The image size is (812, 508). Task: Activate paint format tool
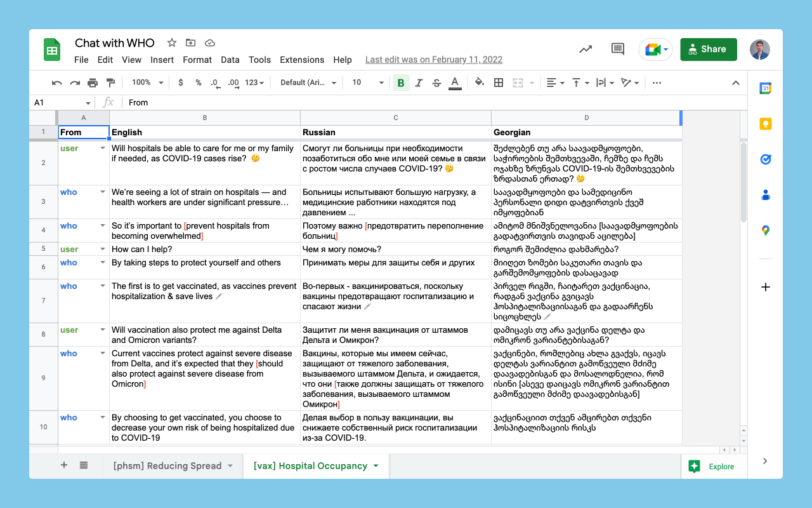pos(110,83)
